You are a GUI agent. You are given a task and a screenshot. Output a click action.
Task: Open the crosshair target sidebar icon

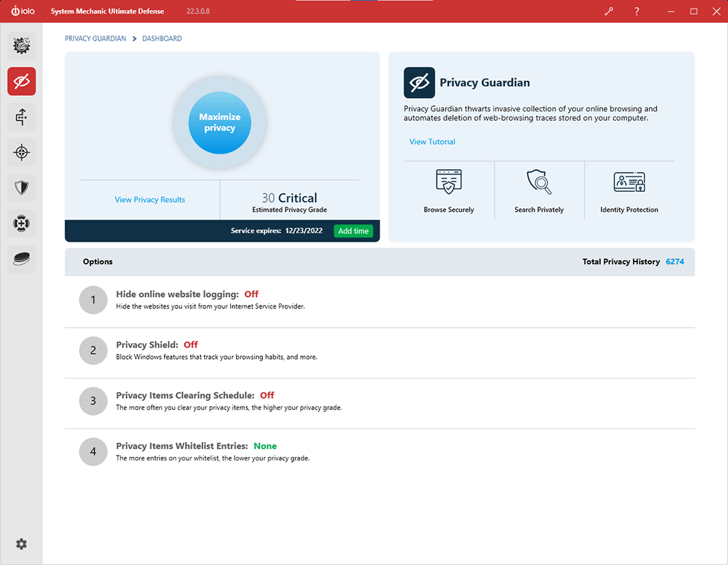(x=21, y=152)
